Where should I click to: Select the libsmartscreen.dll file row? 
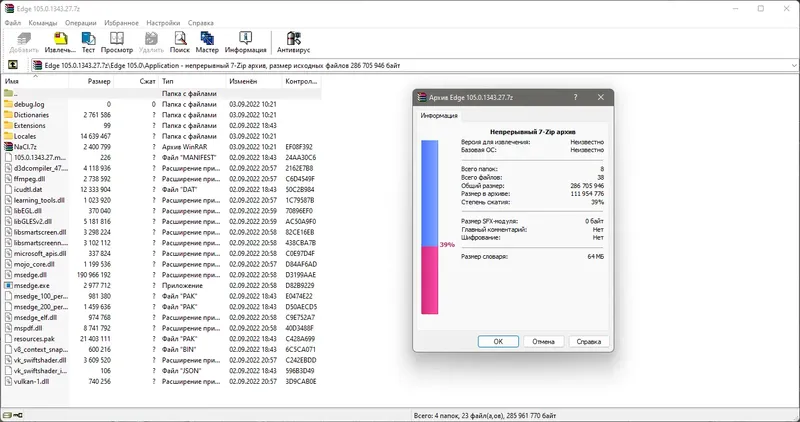coord(161,232)
